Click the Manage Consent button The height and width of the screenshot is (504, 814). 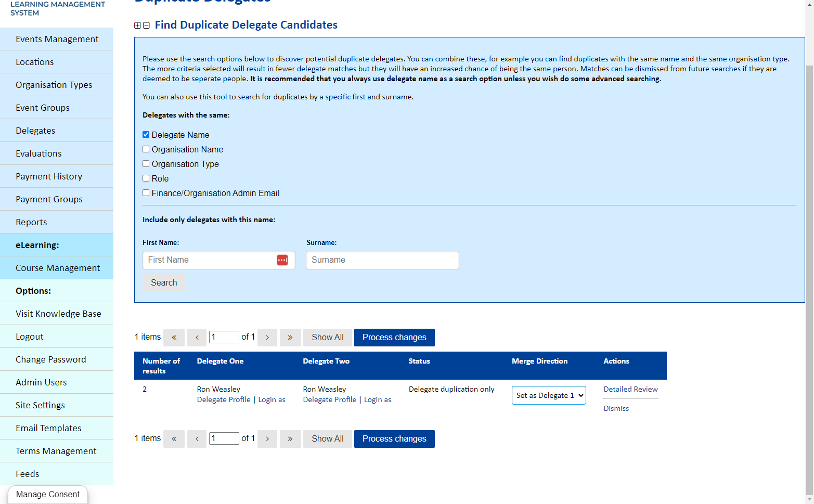pos(48,495)
